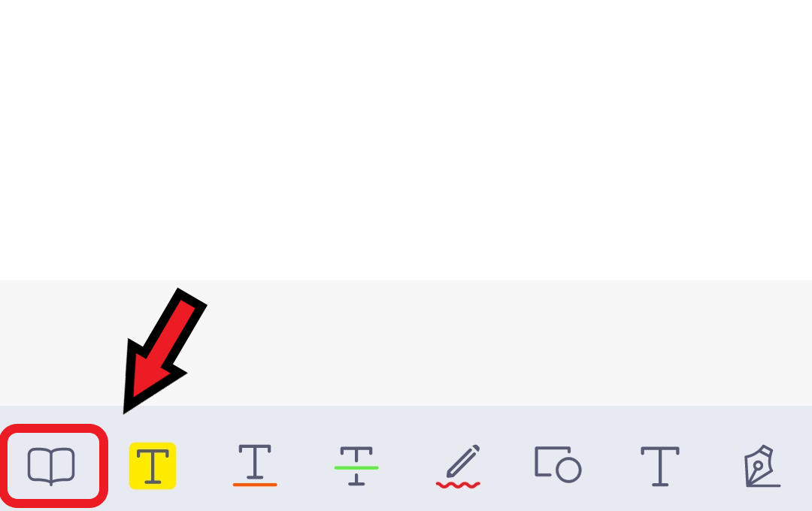Choose the green strikethrough text tool
Screen dimensions: 812x511
click(x=356, y=465)
